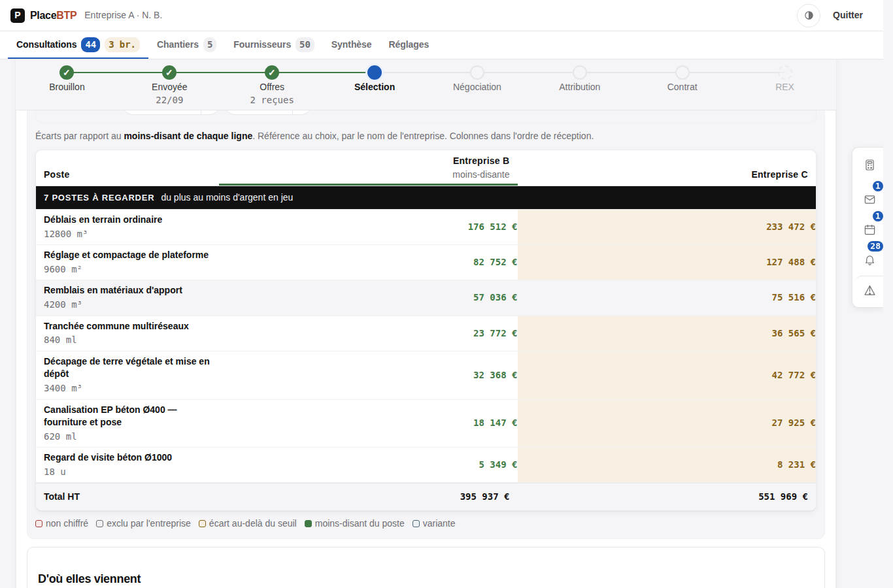
Task: Click the '7 postes à regarder' header bar
Action: (426, 197)
